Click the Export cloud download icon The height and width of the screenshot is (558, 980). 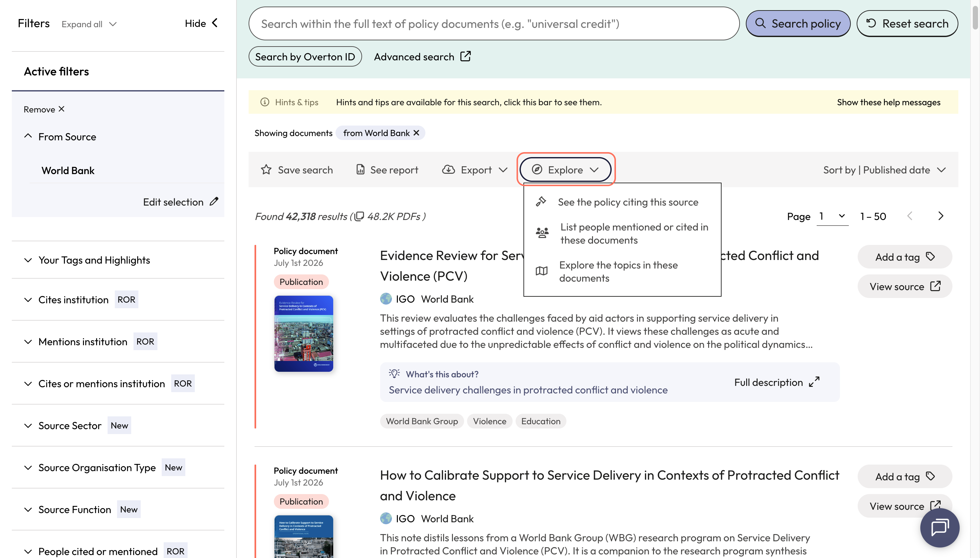[x=448, y=169]
